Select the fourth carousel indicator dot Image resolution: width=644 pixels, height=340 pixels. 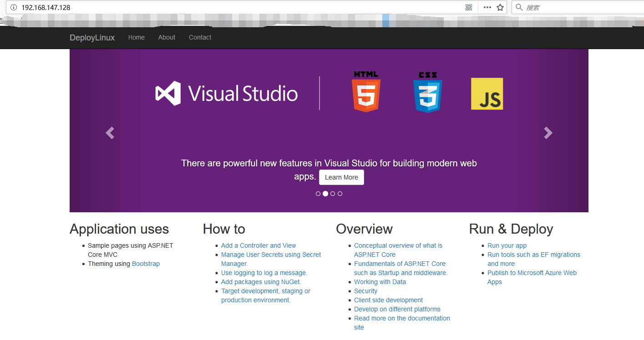[340, 194]
